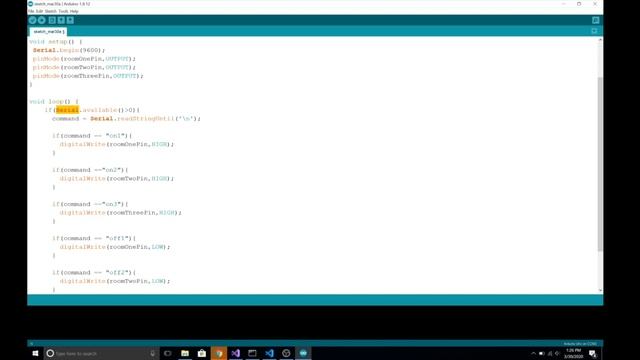The image size is (640, 360).
Task: Click the scrollbar down arrow in editor
Action: pyautogui.click(x=600, y=290)
